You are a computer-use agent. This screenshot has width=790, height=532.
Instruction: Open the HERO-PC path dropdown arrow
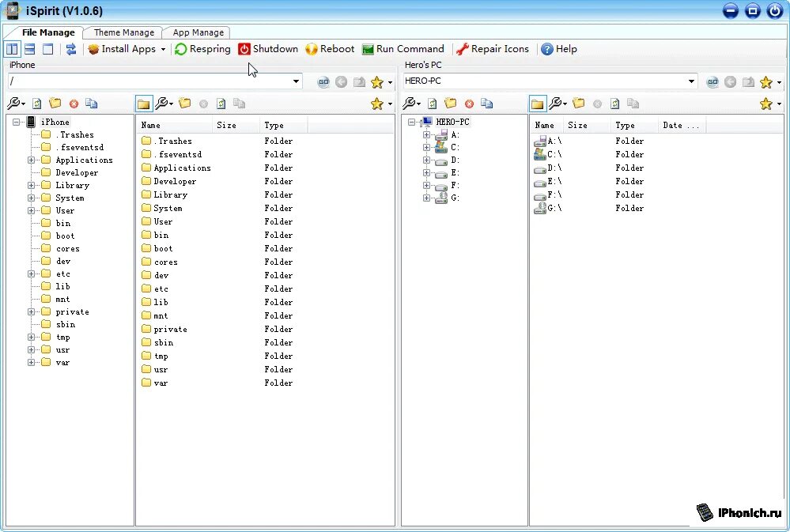691,81
